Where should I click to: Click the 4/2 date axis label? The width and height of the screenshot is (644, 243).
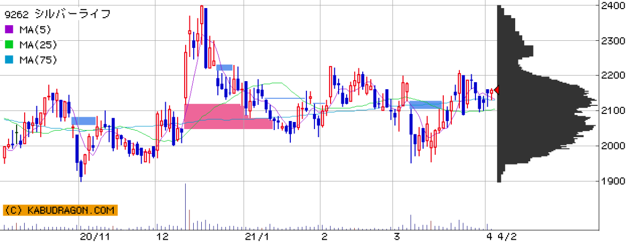coord(507,237)
